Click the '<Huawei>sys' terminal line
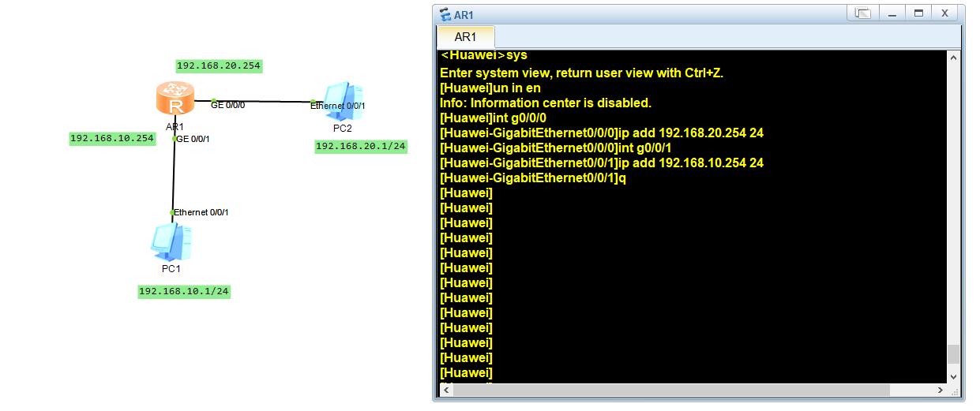This screenshot has width=980, height=411. [484, 55]
